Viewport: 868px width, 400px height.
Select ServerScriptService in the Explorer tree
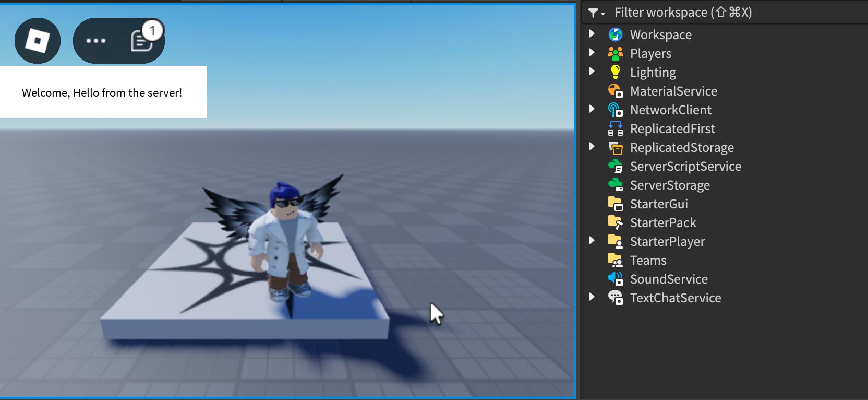point(685,167)
